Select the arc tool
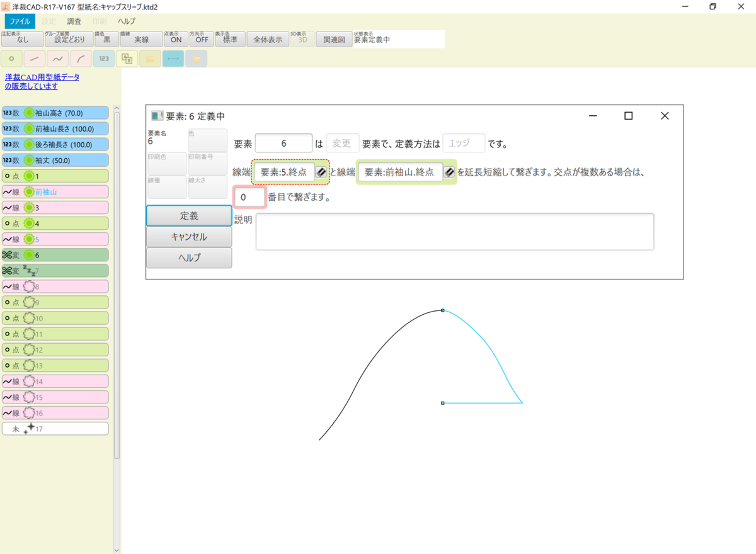The height and width of the screenshot is (554, 756). 80,58
